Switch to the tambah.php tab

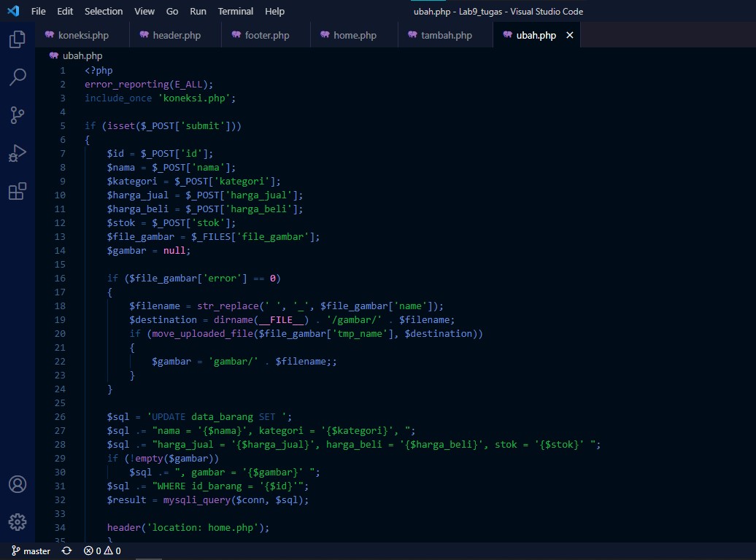coord(445,35)
